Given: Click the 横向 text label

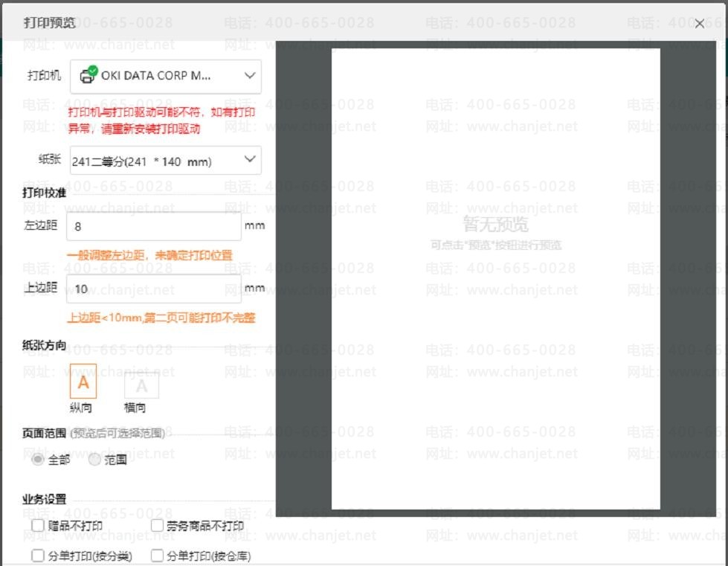Looking at the screenshot, I should coord(135,408).
